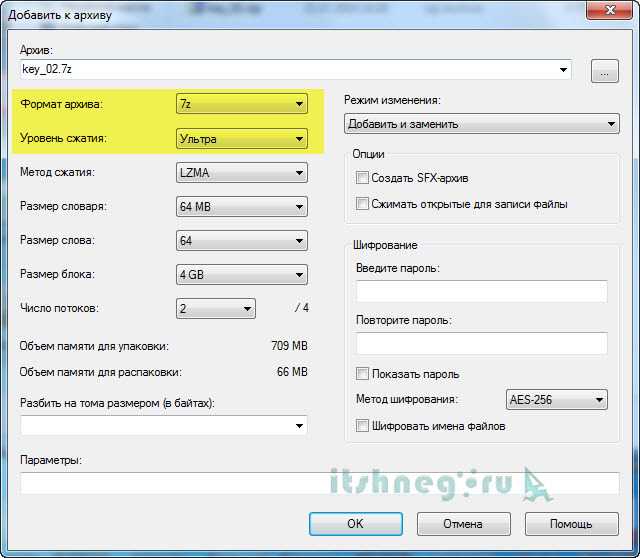The height and width of the screenshot is (558, 640).
Task: Click the Введите пароль input field
Action: pos(482,291)
